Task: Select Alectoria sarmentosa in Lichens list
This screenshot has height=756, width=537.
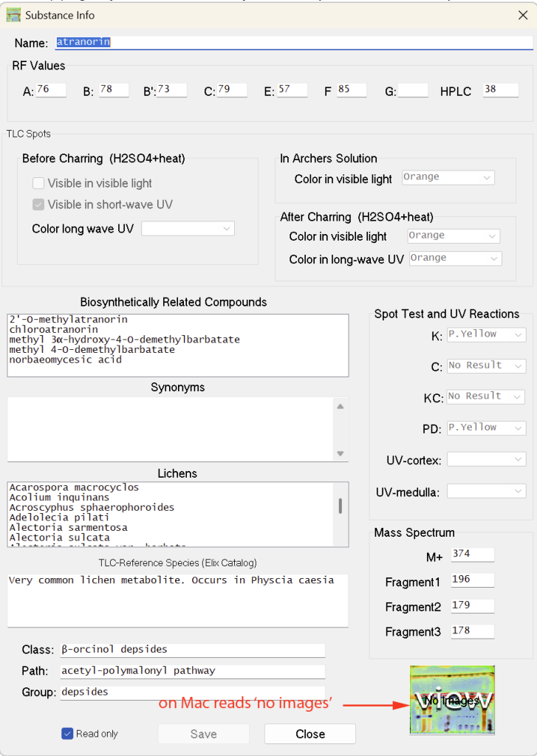Action: 68,528
